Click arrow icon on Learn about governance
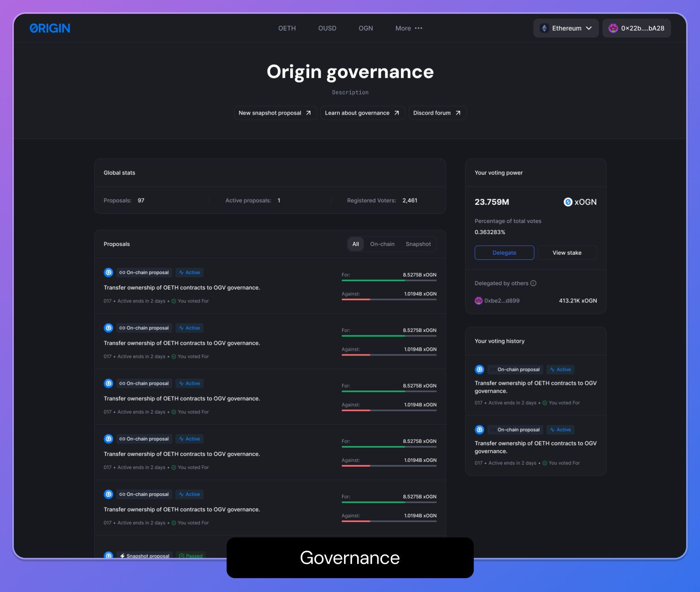Image resolution: width=700 pixels, height=592 pixels. click(397, 113)
